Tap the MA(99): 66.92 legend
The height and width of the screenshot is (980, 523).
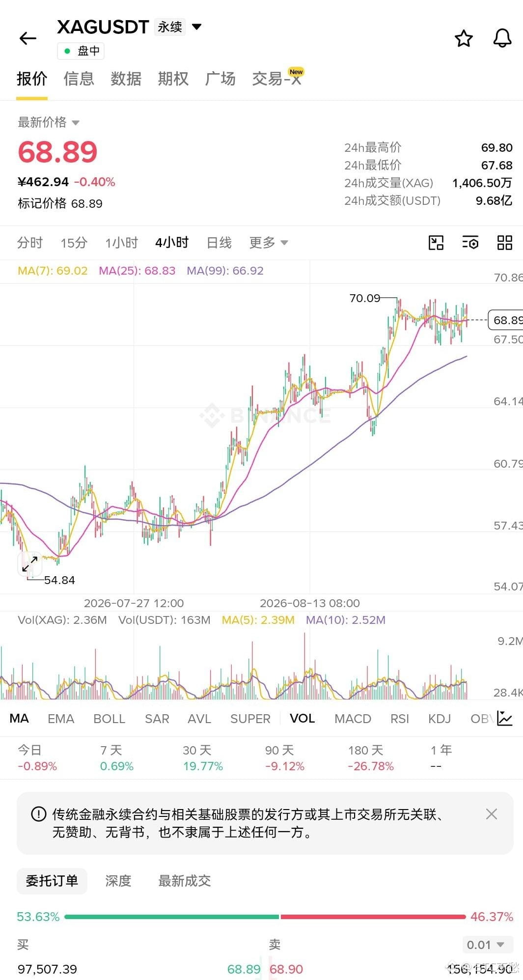tap(225, 271)
